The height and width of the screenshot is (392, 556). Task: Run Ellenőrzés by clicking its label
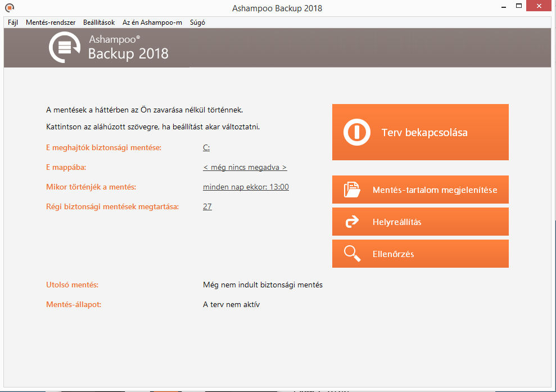tap(393, 254)
